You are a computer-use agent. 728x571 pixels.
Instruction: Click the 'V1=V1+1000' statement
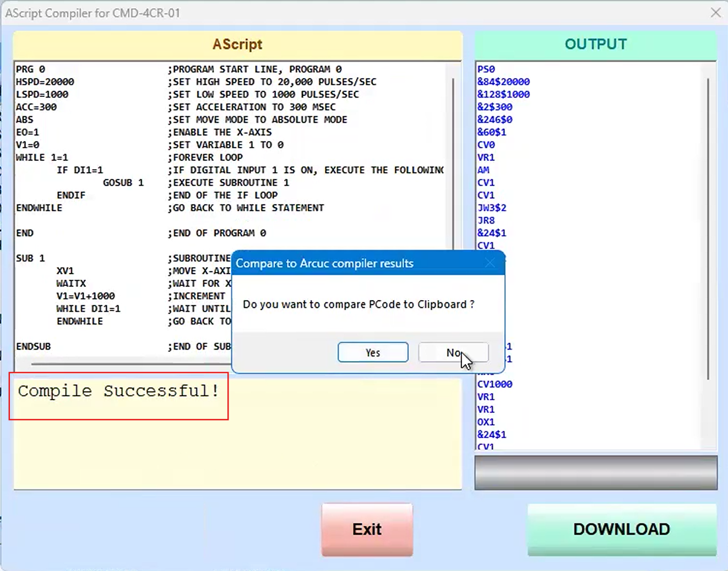[85, 297]
